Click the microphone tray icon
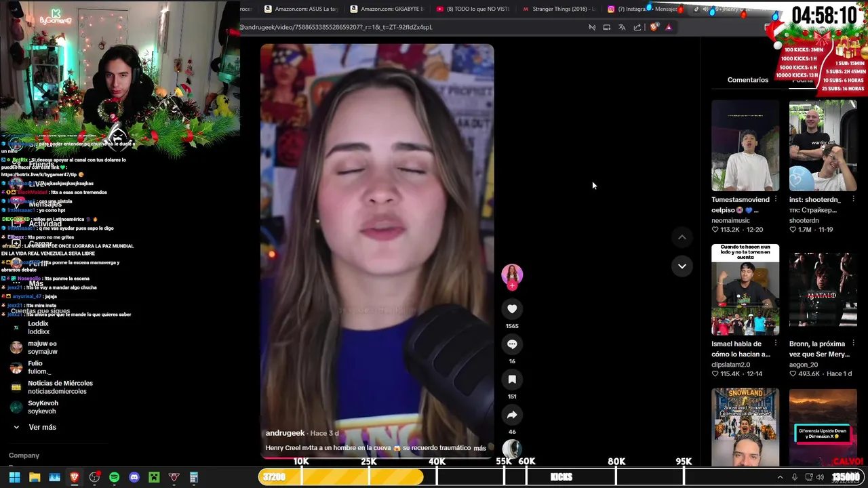The width and height of the screenshot is (868, 488). pyautogui.click(x=795, y=477)
